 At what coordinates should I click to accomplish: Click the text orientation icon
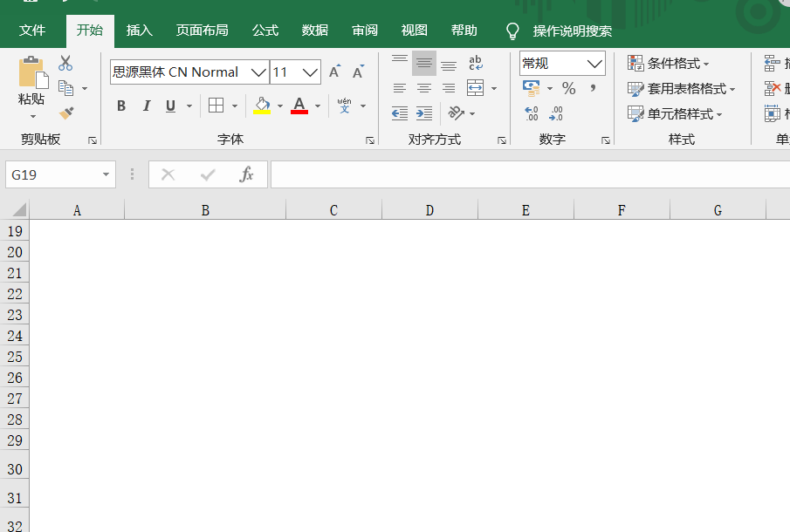click(x=456, y=113)
